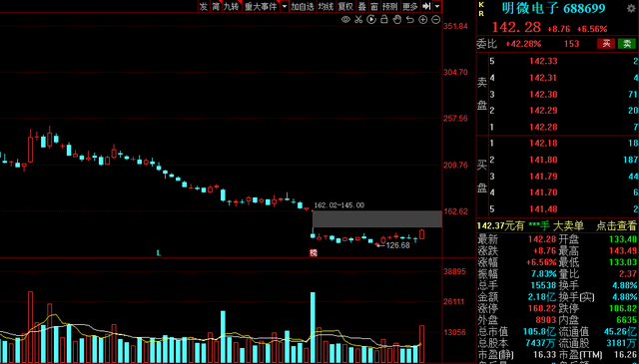The image size is (639, 364).
Task: Click the jump-to-end arrow icon in toolbar
Action: [426, 6]
